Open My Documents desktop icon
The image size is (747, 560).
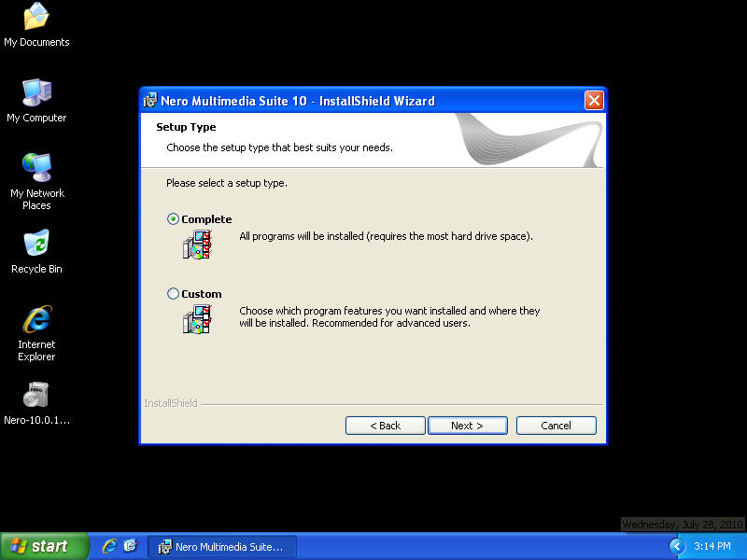[x=36, y=25]
